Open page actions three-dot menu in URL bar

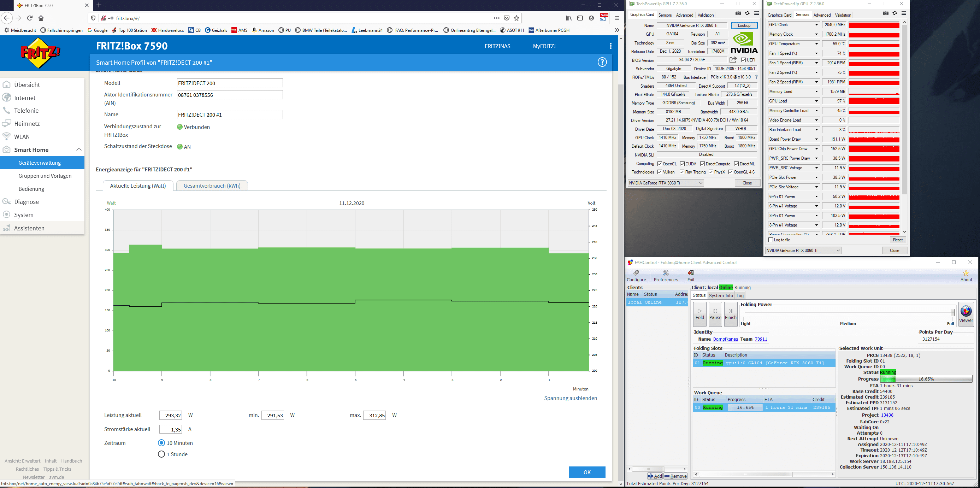496,18
